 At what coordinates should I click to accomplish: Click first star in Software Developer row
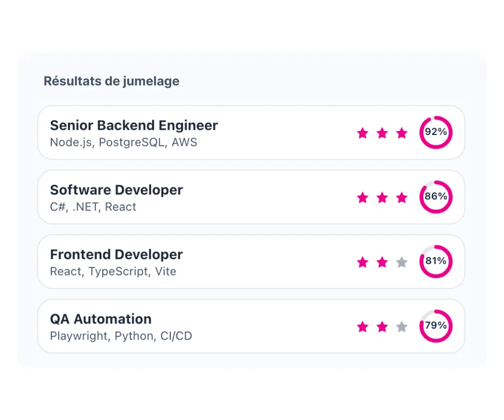point(363,197)
